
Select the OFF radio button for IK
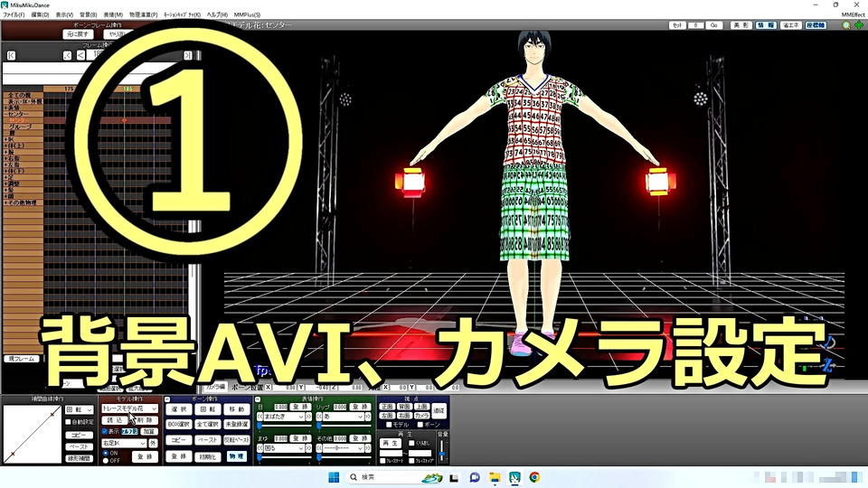pos(106,460)
